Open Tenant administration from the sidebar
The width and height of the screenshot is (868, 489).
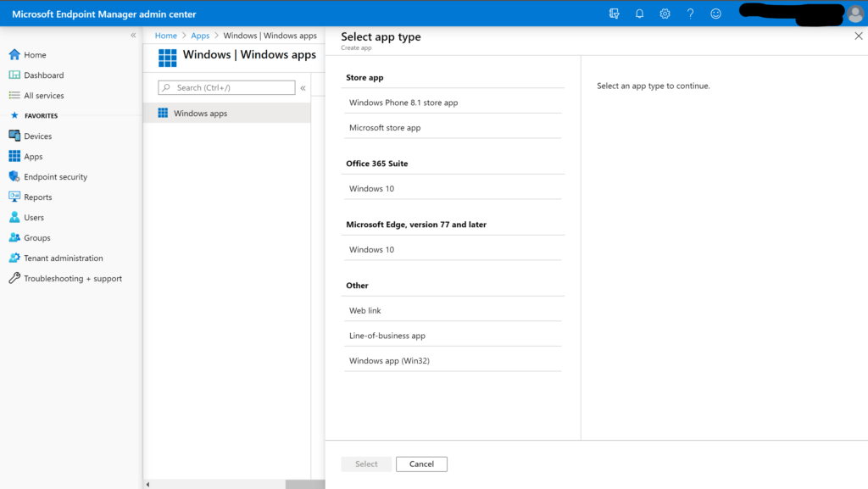pyautogui.click(x=63, y=258)
